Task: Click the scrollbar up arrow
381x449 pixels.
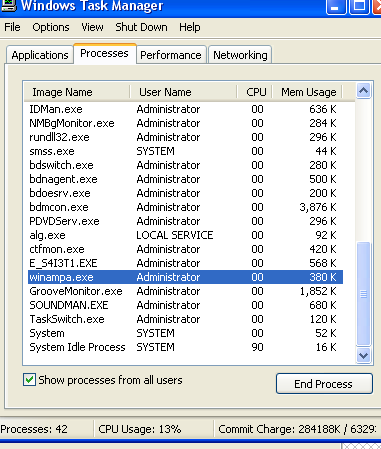Action: coord(363,91)
